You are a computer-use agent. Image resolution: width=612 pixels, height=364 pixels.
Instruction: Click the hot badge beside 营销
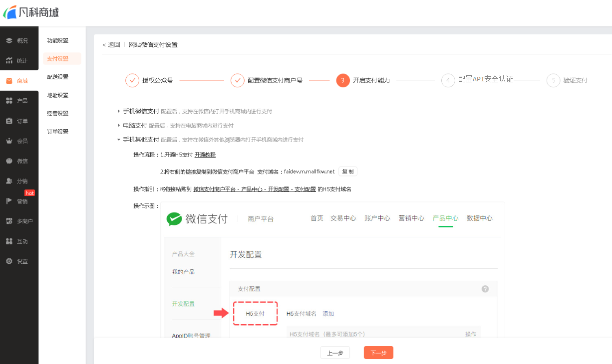click(30, 193)
